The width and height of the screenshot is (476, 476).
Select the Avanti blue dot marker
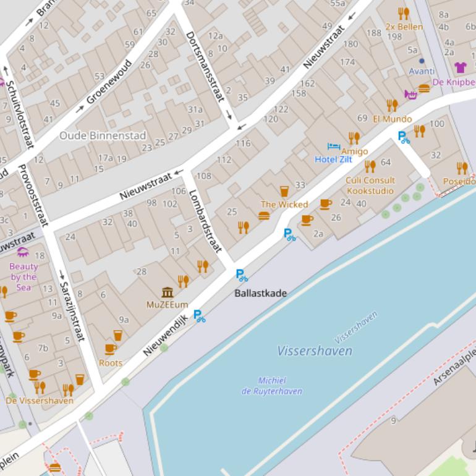(422, 61)
